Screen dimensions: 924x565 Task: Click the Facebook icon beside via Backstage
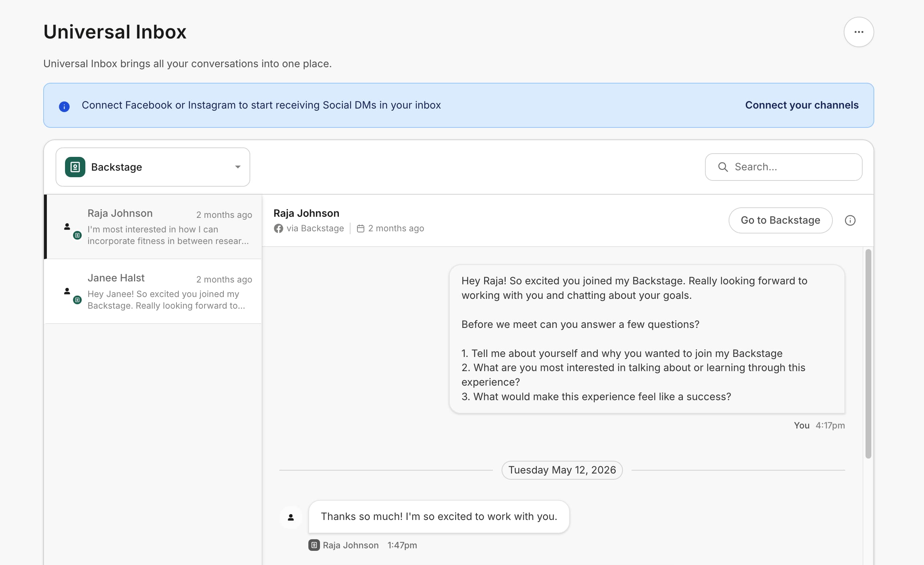[x=278, y=228]
